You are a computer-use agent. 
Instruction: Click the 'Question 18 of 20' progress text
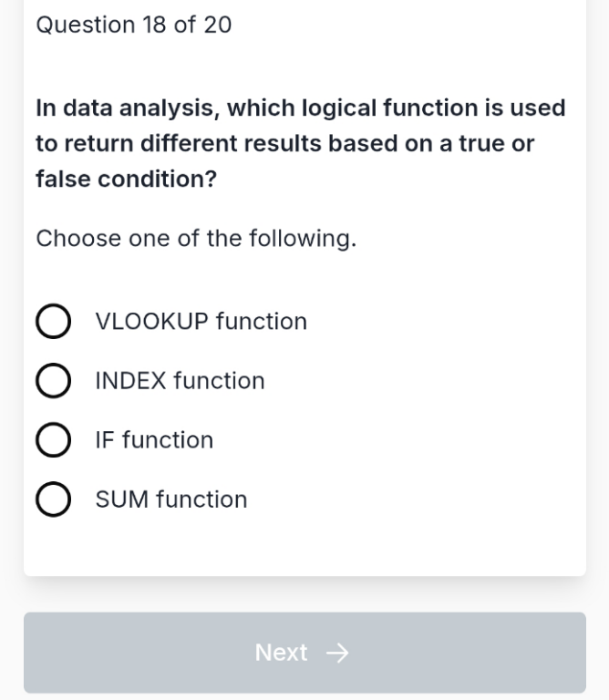point(133,25)
